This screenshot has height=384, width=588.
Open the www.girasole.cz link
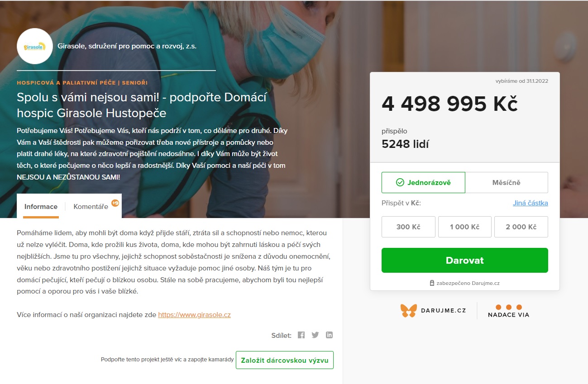194,314
